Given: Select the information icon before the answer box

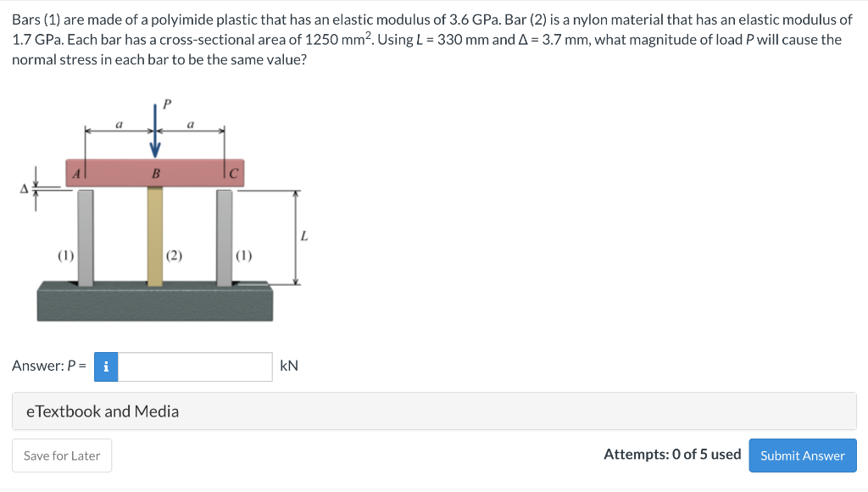Looking at the screenshot, I should 105,366.
